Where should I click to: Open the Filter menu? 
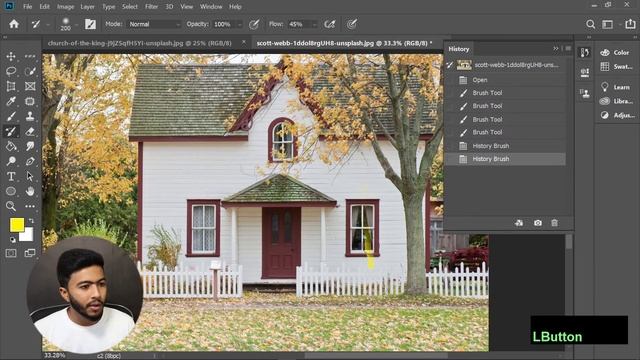point(151,7)
